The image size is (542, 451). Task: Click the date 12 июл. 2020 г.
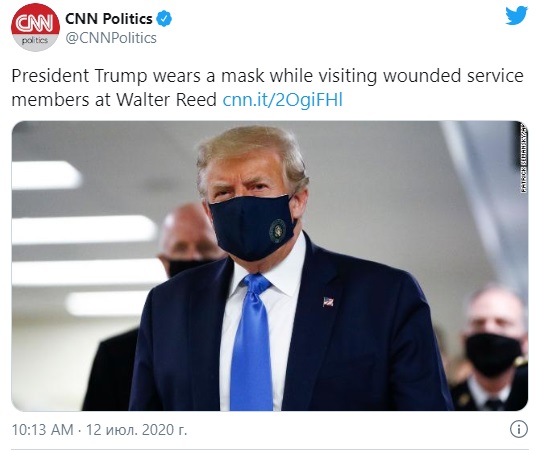(x=136, y=430)
